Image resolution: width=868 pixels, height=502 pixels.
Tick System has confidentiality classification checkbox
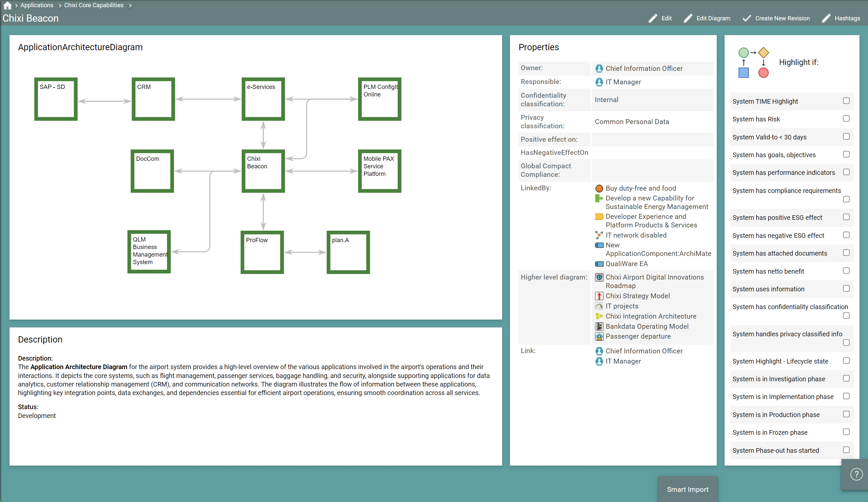846,315
